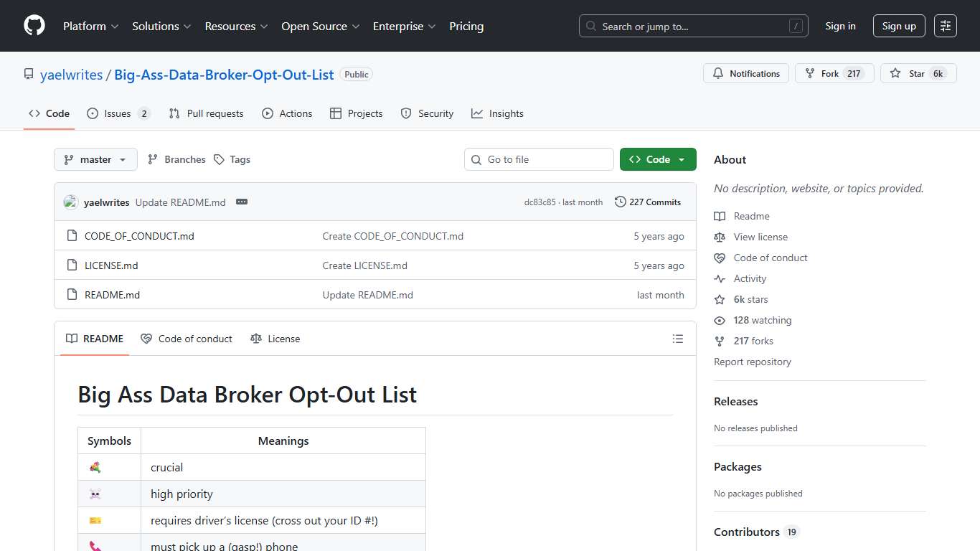Open the Solutions navigation dropdown
The height and width of the screenshot is (551, 980).
(x=161, y=26)
